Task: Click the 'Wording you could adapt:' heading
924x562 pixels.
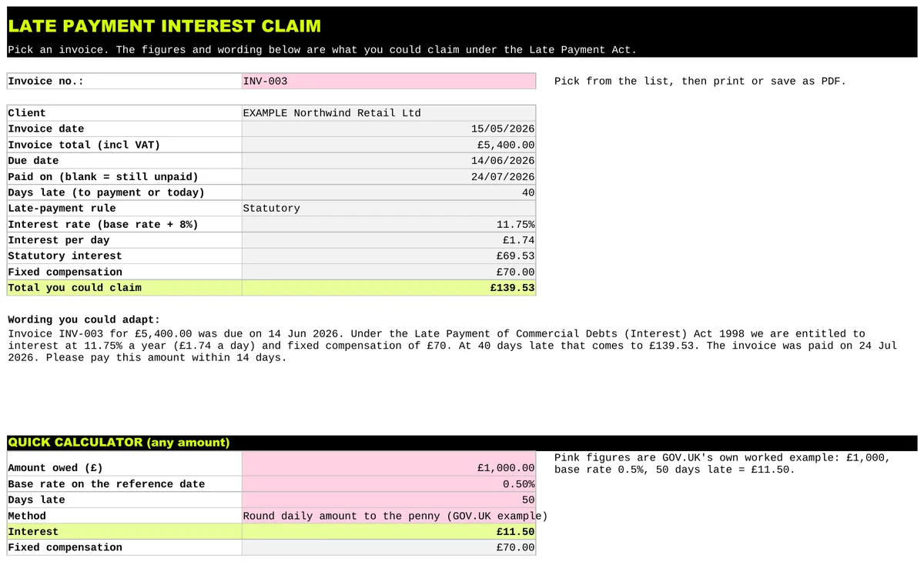Action: [84, 319]
